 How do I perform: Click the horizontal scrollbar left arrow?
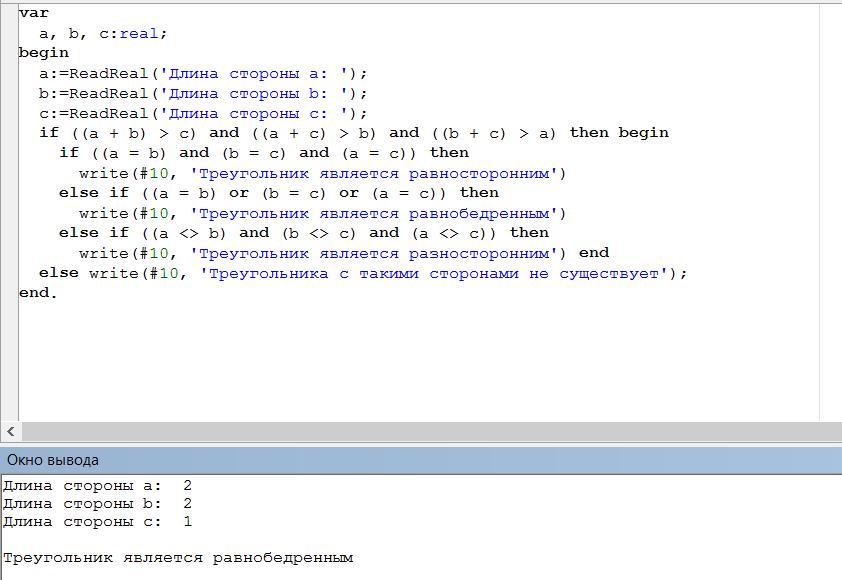(11, 431)
